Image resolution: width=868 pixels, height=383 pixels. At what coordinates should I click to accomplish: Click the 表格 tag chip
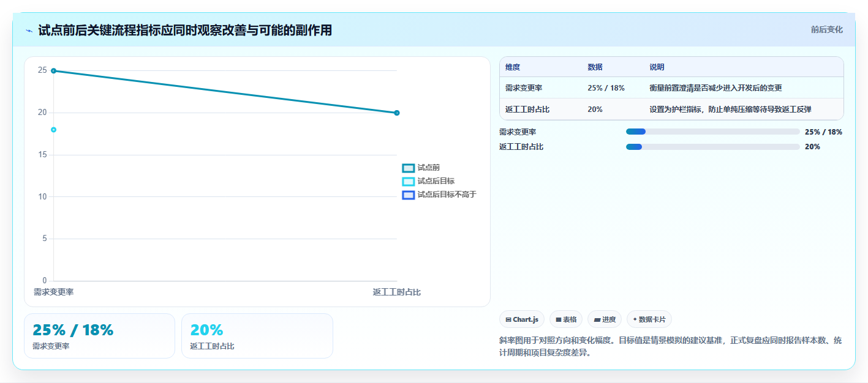click(x=566, y=319)
